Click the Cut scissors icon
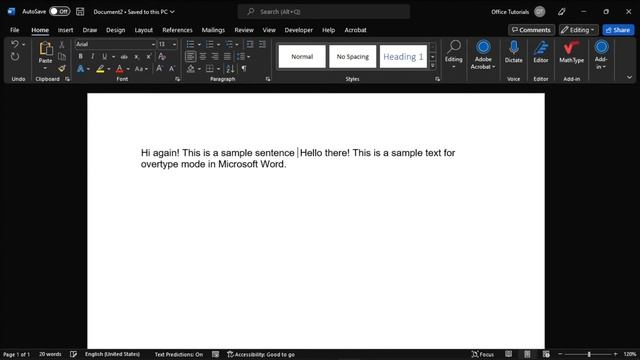Viewport: 640px width, 360px height. (x=62, y=44)
